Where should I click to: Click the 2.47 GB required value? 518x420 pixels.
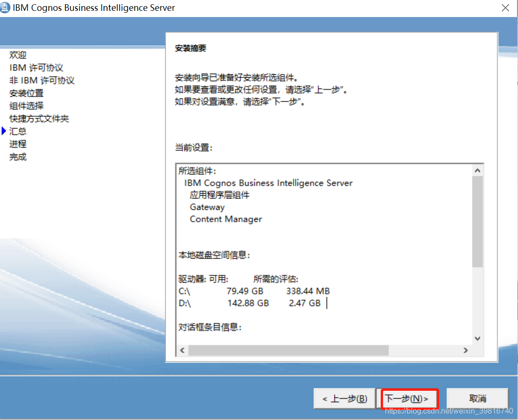(x=305, y=303)
